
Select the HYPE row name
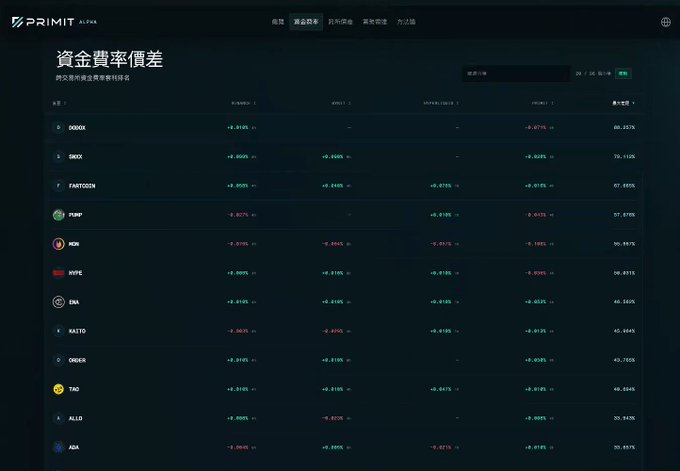click(75, 273)
